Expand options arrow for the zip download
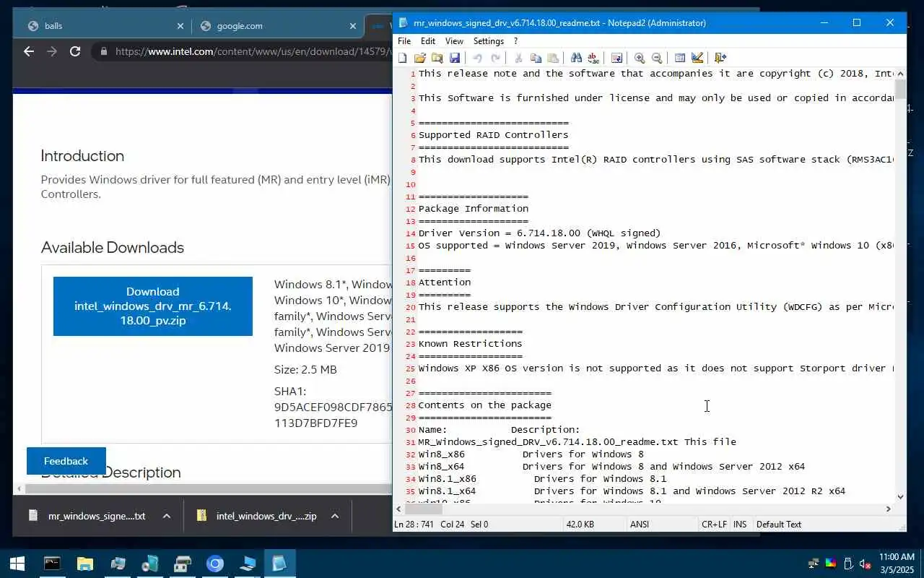The width and height of the screenshot is (924, 578). coord(335,516)
